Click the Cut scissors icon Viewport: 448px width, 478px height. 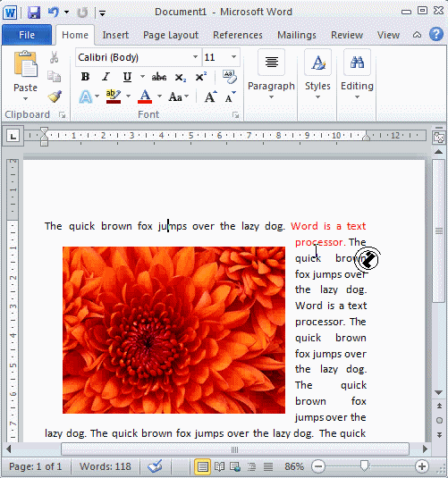pos(55,57)
